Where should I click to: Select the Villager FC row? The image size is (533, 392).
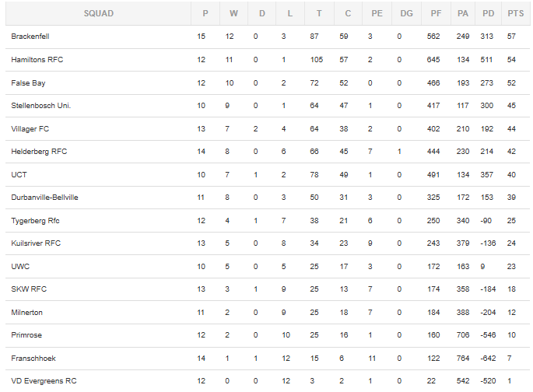point(268,129)
